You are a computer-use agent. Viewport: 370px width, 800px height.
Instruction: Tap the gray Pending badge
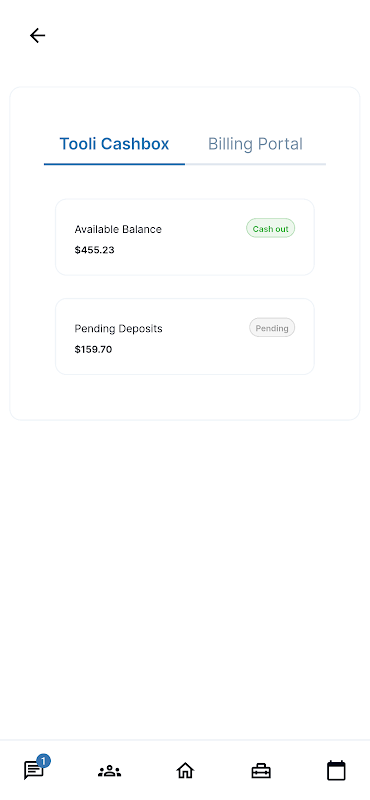click(x=272, y=328)
